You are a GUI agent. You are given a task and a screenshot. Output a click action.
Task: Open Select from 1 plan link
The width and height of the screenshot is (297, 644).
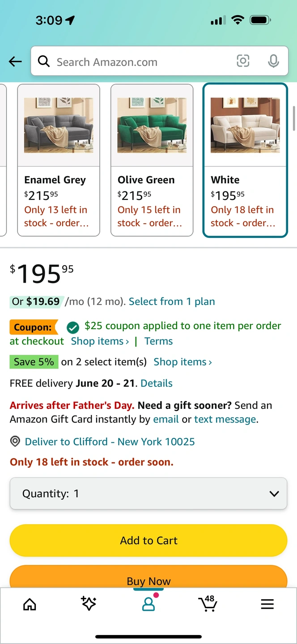pyautogui.click(x=172, y=302)
